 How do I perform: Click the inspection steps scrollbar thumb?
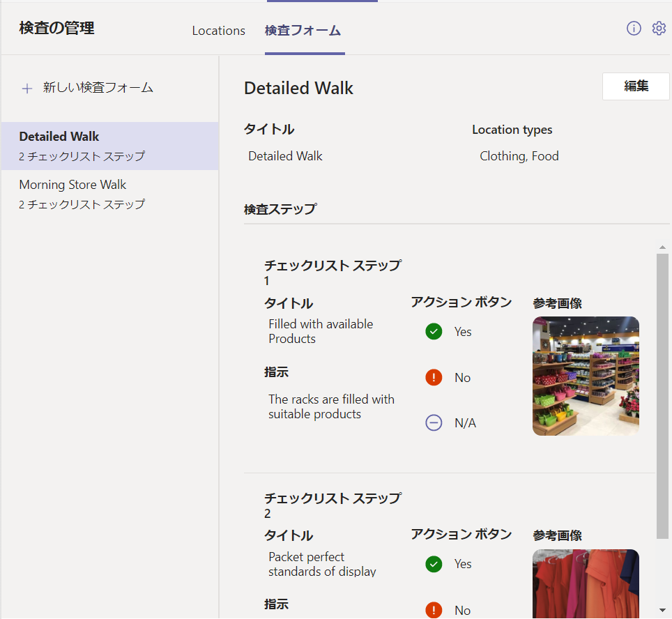tap(662, 396)
